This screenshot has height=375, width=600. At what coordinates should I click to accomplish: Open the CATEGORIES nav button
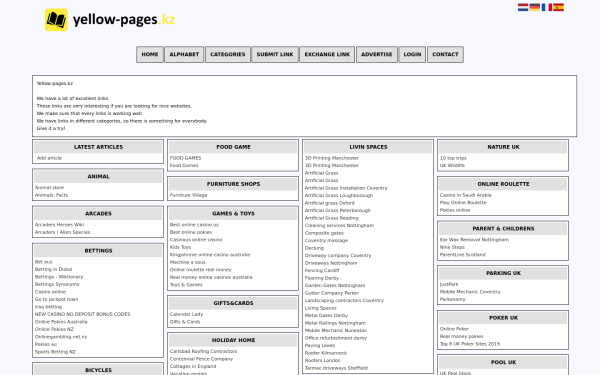coord(228,54)
